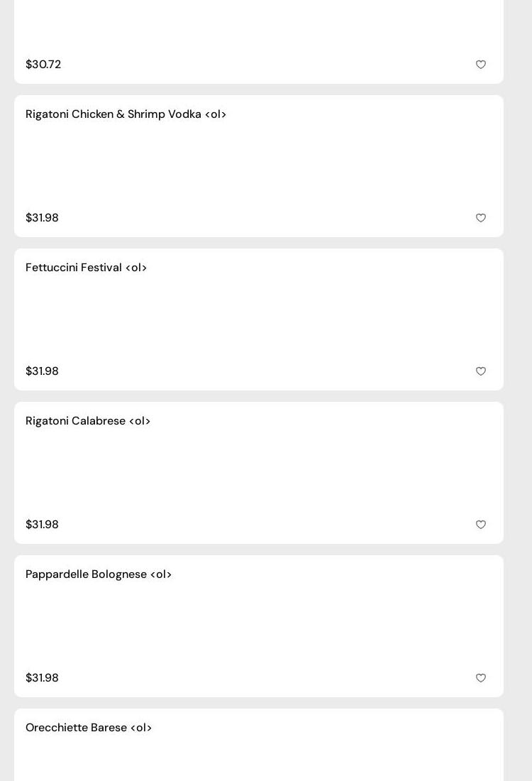Favorite the $30.72 item at the top
The width and height of the screenshot is (532, 781).
(481, 65)
